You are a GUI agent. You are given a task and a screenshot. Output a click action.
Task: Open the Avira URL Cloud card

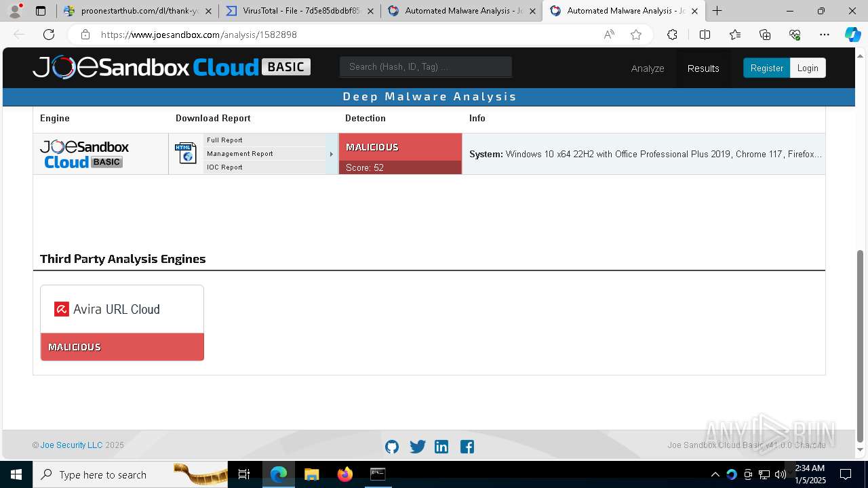coord(122,323)
